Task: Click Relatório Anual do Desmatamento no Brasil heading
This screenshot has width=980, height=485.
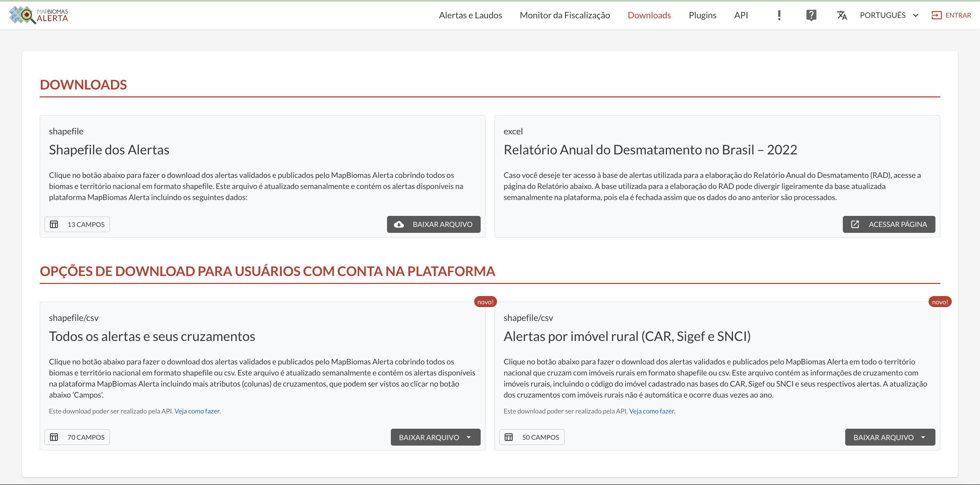Action: [x=650, y=150]
